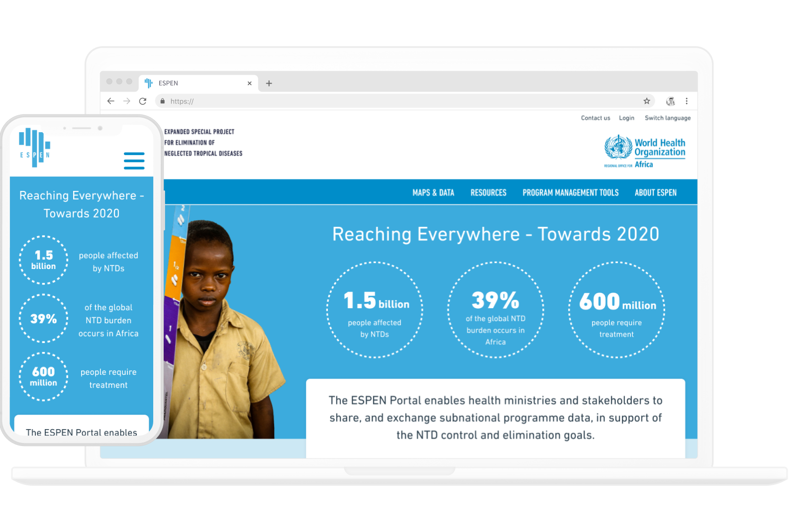
Task: Click the World Health Organization Africa logo
Action: point(645,152)
